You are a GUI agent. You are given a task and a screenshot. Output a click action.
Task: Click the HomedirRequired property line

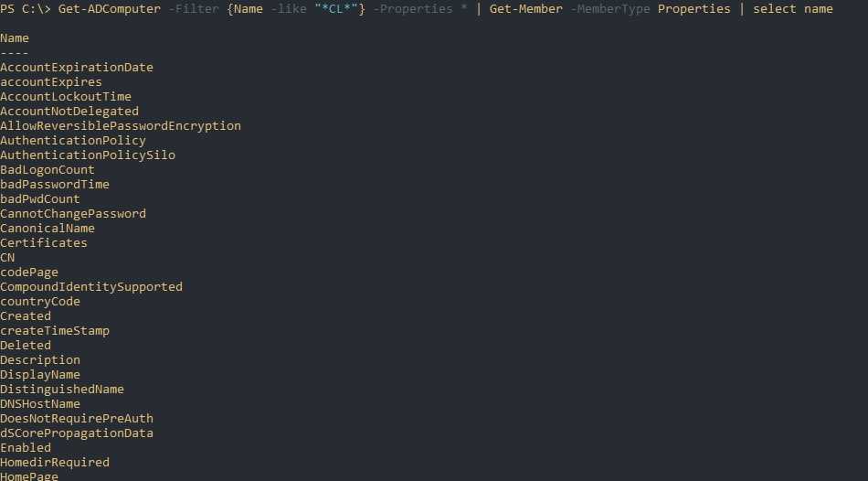click(x=55, y=463)
